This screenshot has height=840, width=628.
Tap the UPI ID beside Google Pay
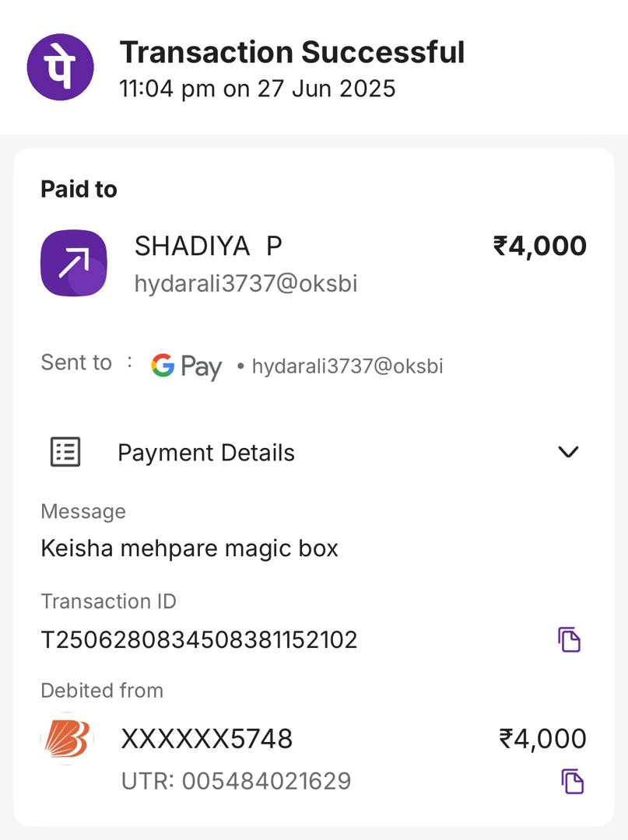(x=347, y=366)
